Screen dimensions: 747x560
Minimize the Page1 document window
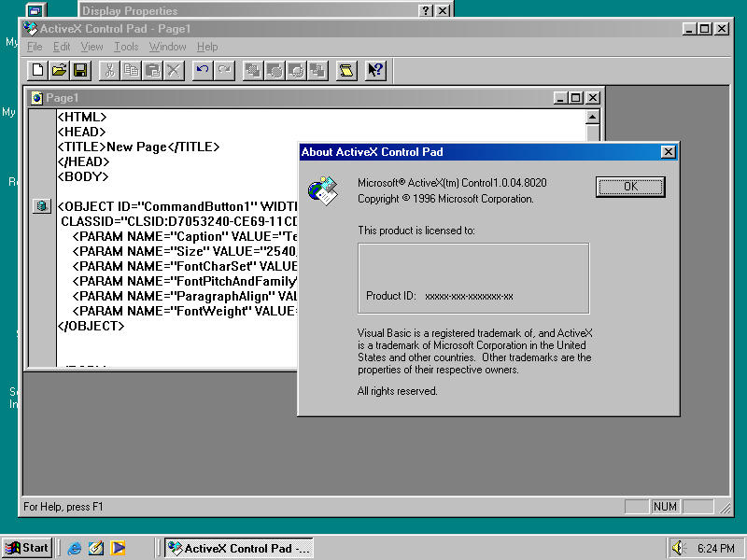tap(561, 98)
